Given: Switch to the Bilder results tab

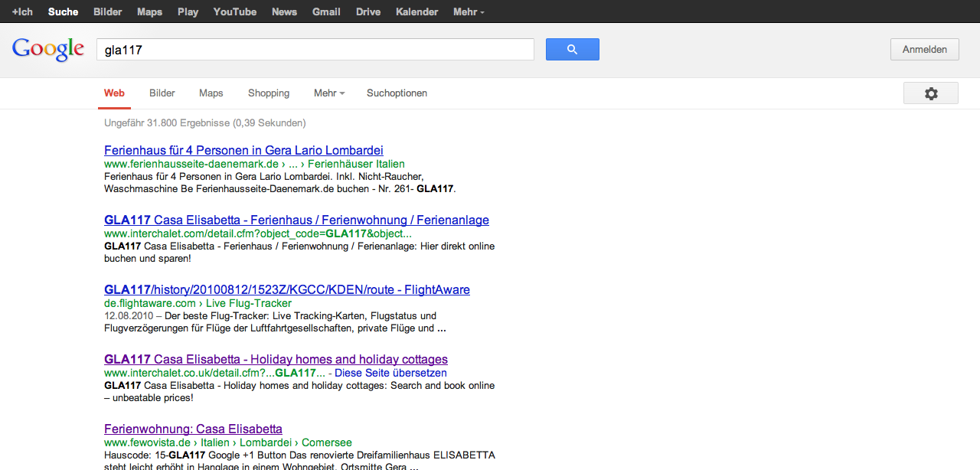Looking at the screenshot, I should coord(162,93).
